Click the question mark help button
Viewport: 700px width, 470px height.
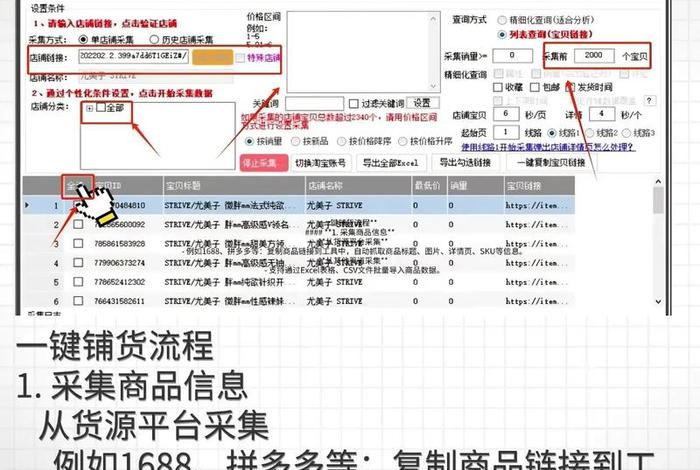click(650, 101)
